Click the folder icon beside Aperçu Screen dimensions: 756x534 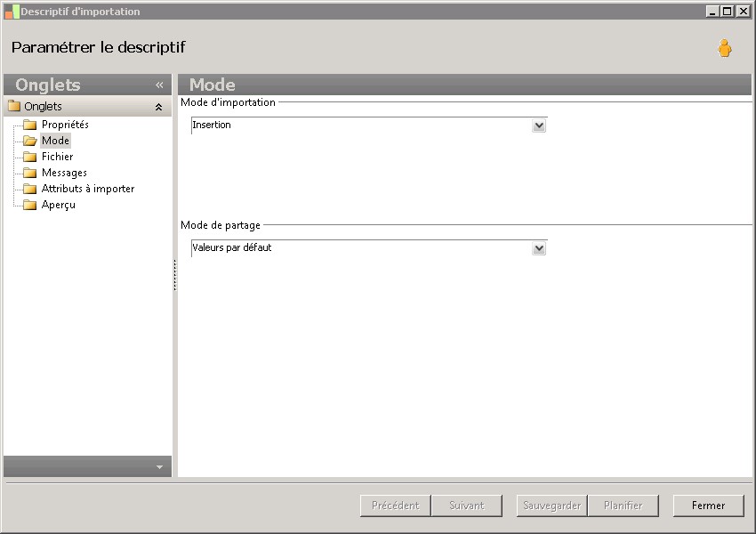coord(30,205)
